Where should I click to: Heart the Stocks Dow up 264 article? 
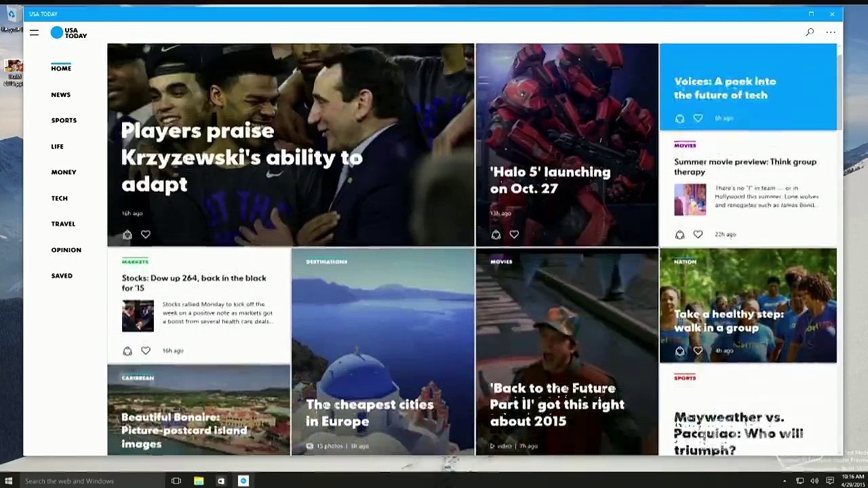(146, 351)
